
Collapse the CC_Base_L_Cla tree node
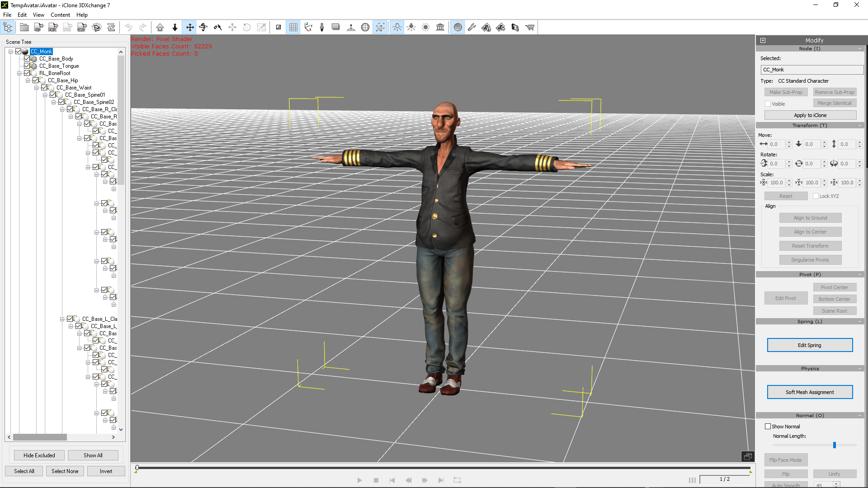point(62,319)
